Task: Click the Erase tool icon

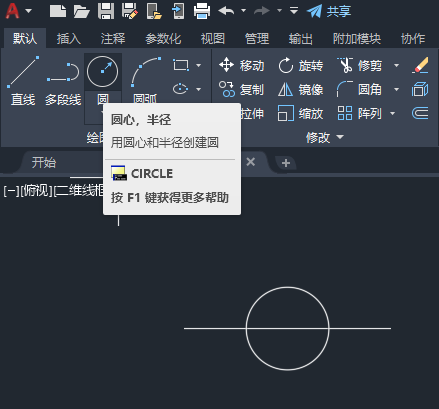Action: coord(420,65)
